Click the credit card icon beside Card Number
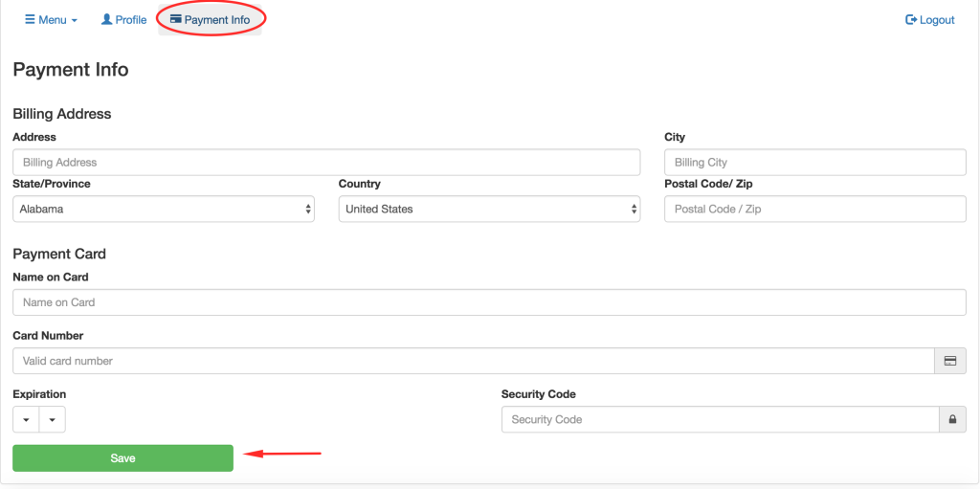Viewport: 980px width, 489px height. tap(950, 361)
